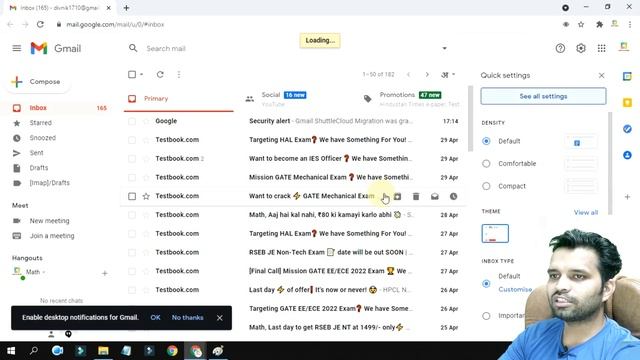640x360 pixels.
Task: Close the Quick settings panel
Action: pos(601,76)
